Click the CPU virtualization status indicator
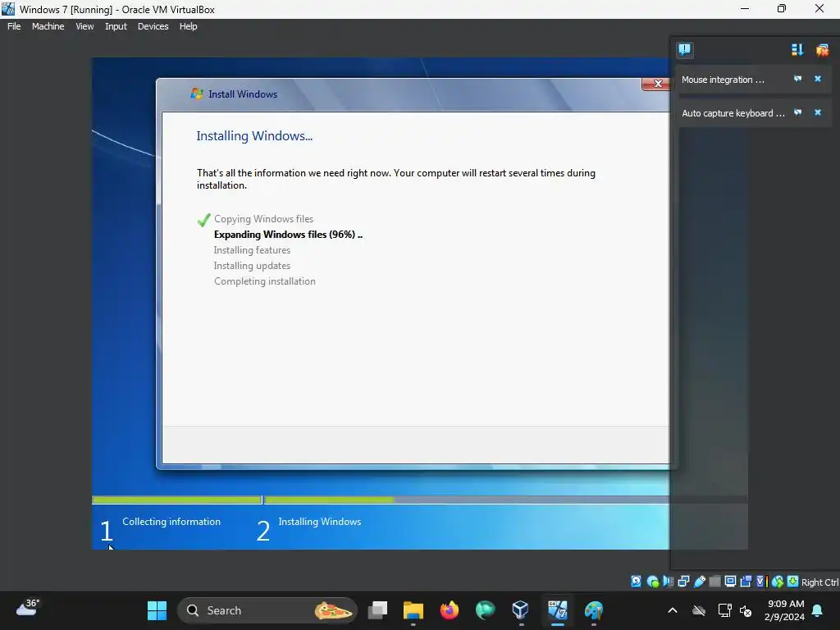The image size is (840, 630). click(x=762, y=582)
